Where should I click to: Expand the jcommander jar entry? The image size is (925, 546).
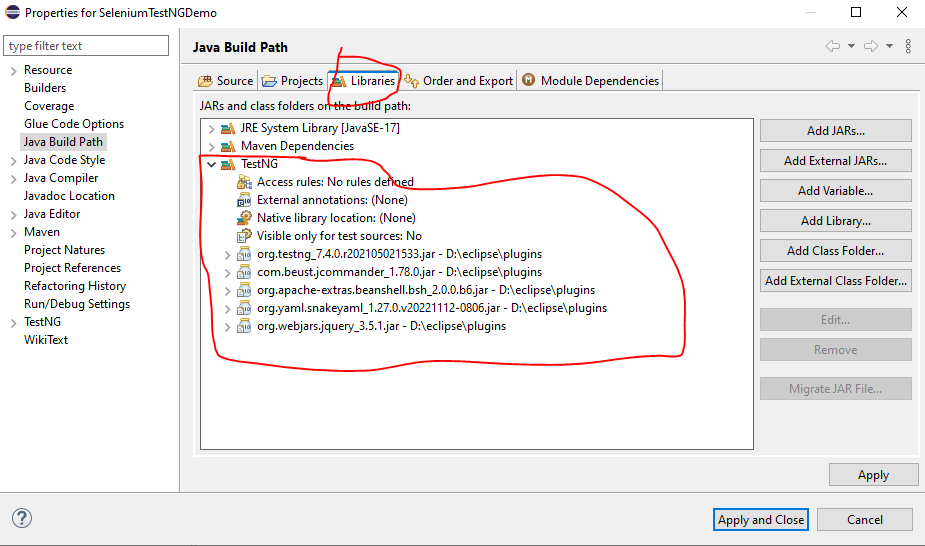coord(227,273)
